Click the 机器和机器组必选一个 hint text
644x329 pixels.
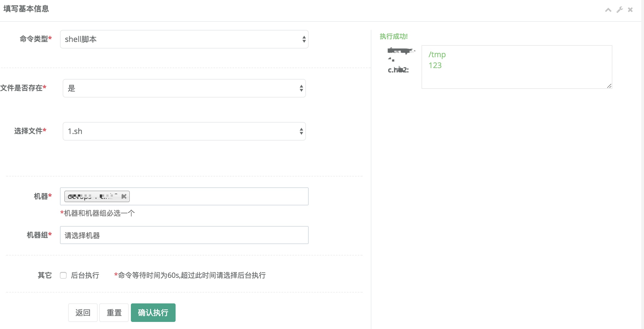click(98, 213)
